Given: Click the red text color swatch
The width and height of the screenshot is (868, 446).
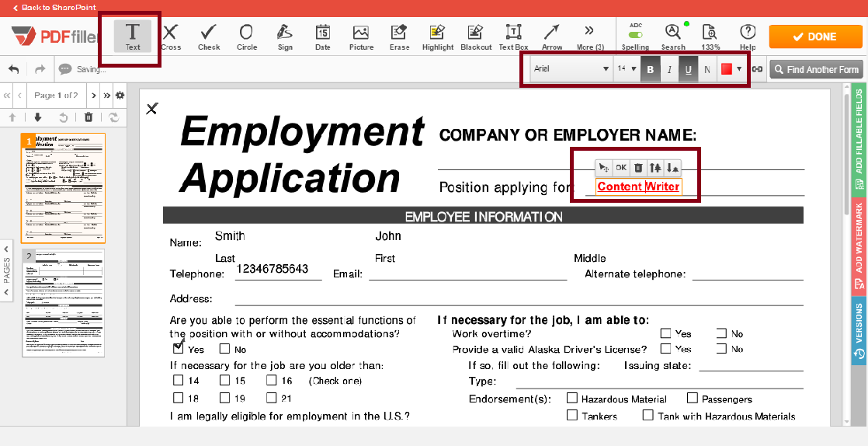Looking at the screenshot, I should pyautogui.click(x=727, y=69).
